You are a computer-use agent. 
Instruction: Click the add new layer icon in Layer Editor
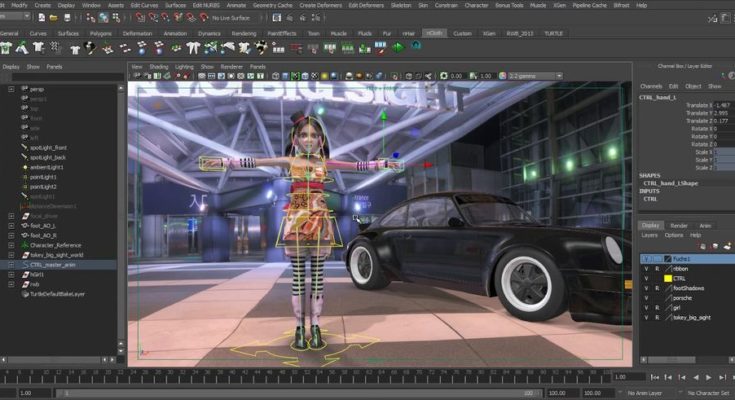[727, 246]
